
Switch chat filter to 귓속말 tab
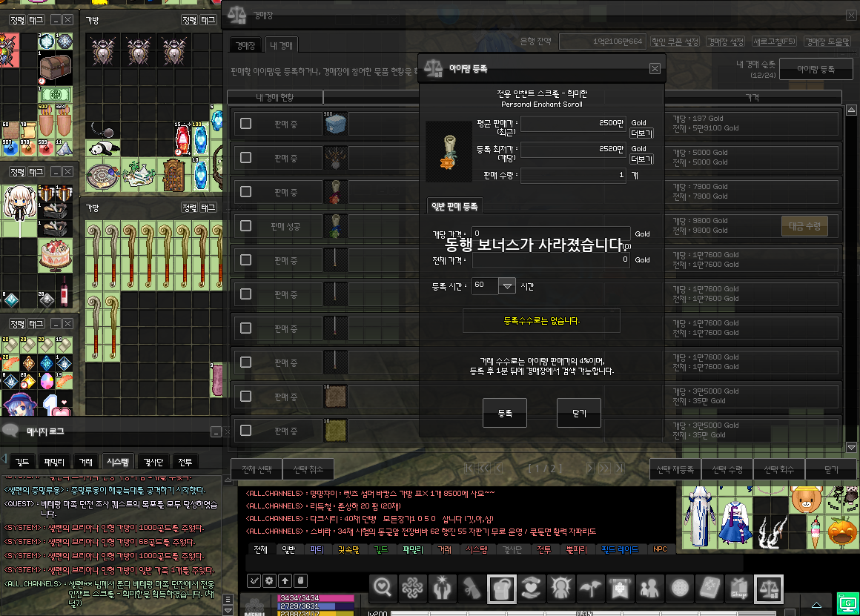(x=348, y=549)
